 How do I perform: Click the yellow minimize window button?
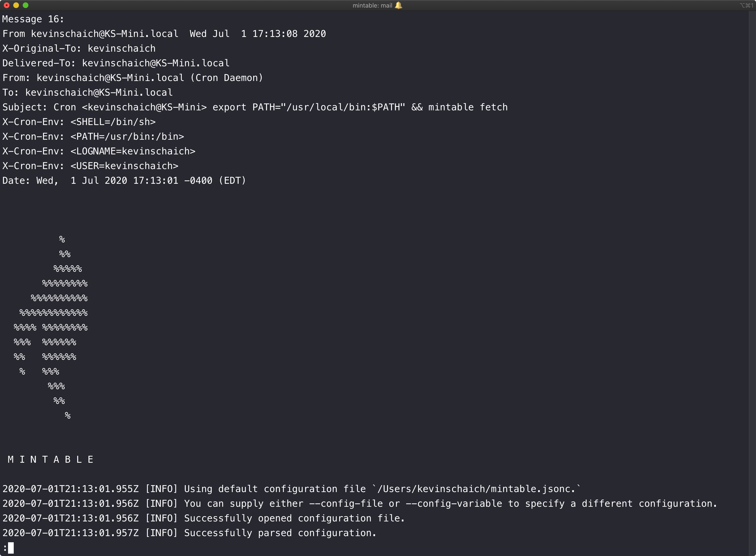point(16,5)
